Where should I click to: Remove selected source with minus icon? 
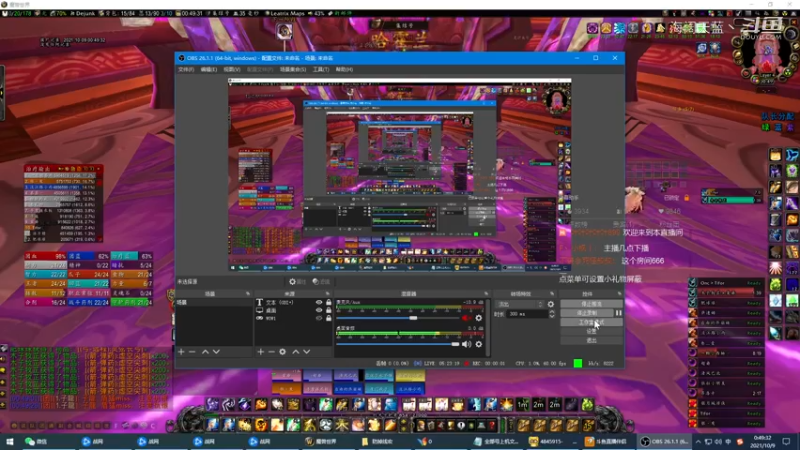[x=271, y=352]
